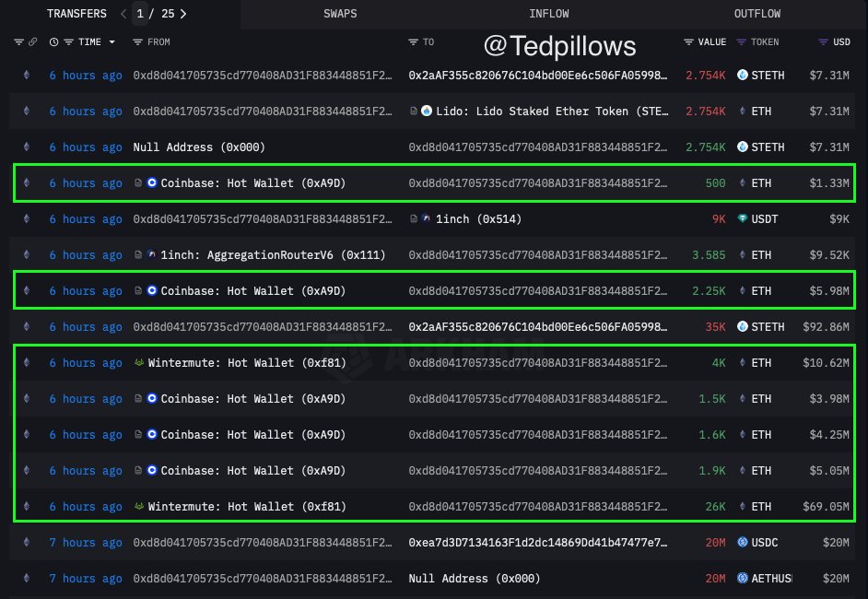This screenshot has width=868, height=599.
Task: Click the STETH token icon in first row
Action: coord(745,76)
